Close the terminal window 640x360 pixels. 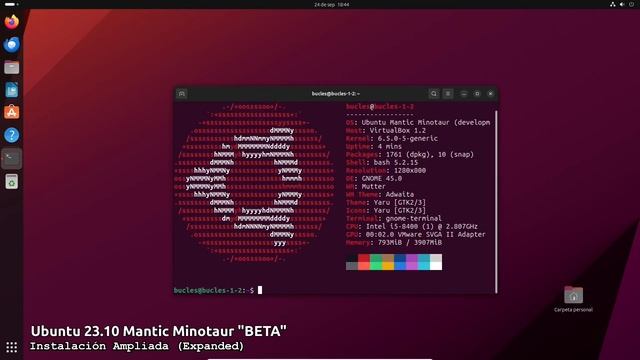pos(491,94)
